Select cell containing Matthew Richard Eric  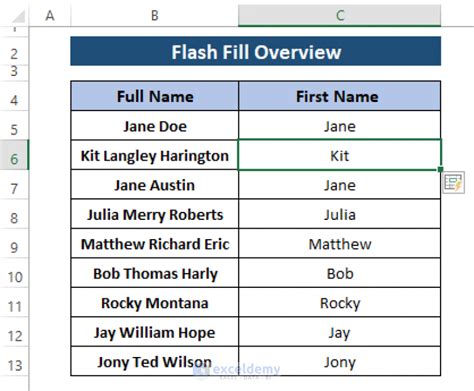coord(155,244)
